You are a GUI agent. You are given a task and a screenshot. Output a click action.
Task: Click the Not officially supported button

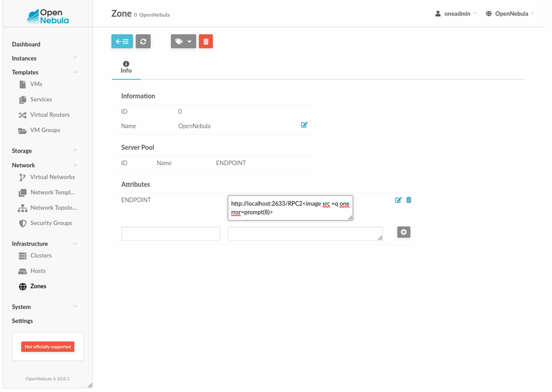tap(48, 347)
